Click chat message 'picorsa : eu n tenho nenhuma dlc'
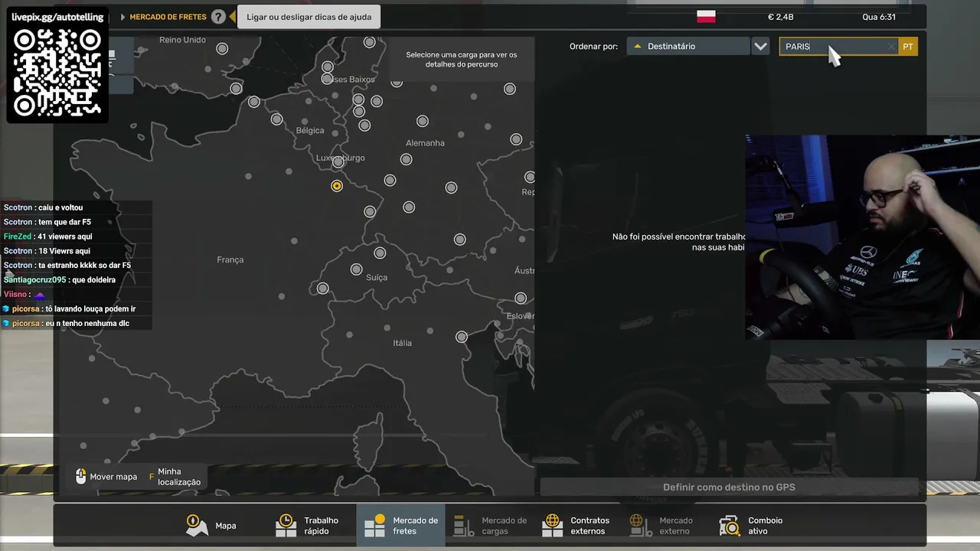 66,324
